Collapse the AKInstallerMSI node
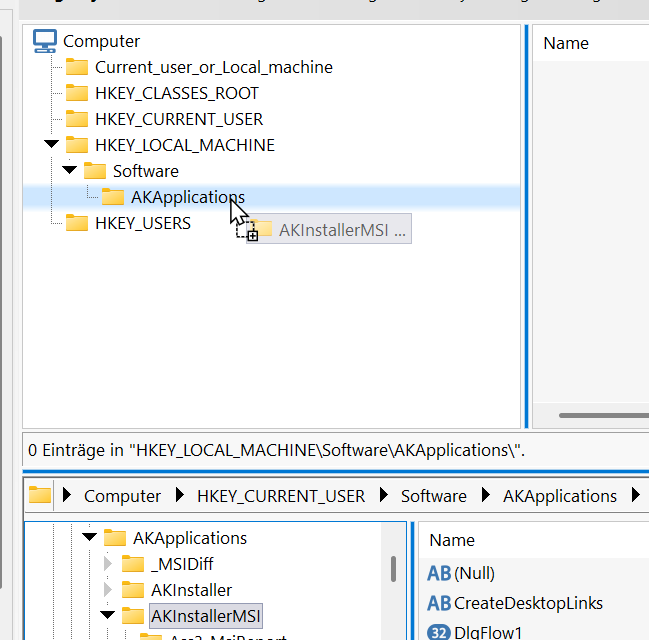The height and width of the screenshot is (640, 649). [x=107, y=615]
